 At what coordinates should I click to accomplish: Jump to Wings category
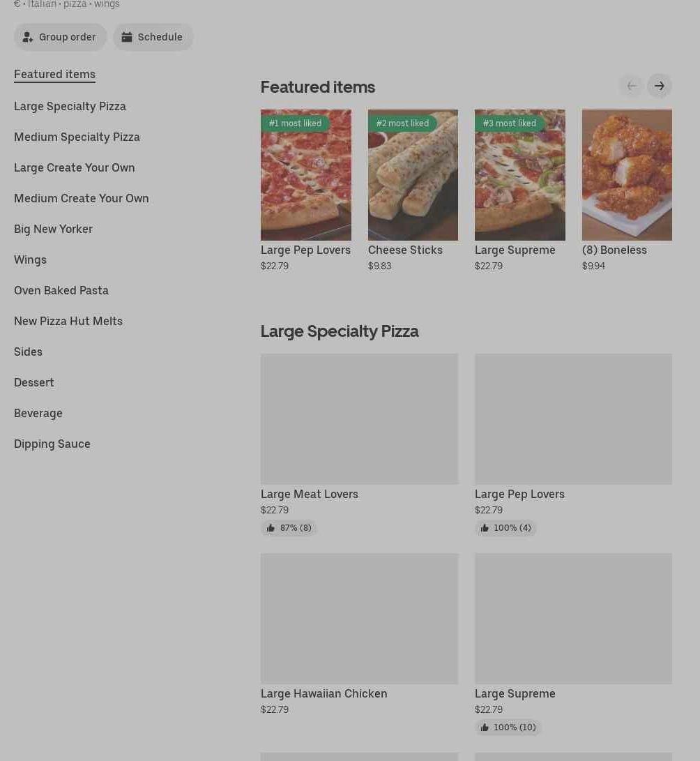(30, 259)
